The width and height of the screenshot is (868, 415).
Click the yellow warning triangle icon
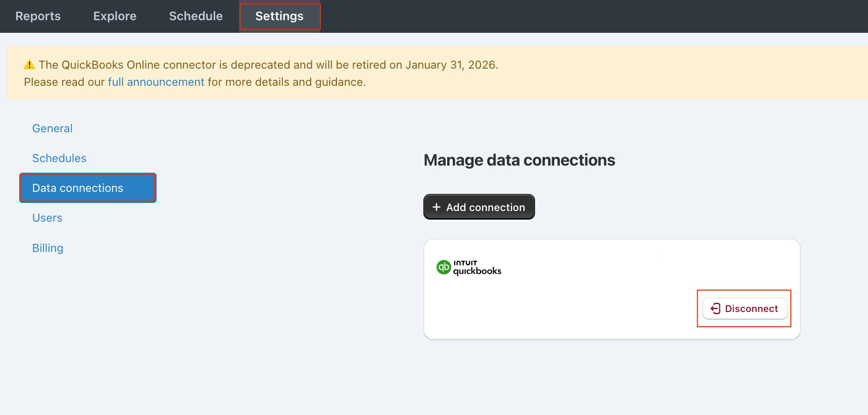click(x=29, y=65)
